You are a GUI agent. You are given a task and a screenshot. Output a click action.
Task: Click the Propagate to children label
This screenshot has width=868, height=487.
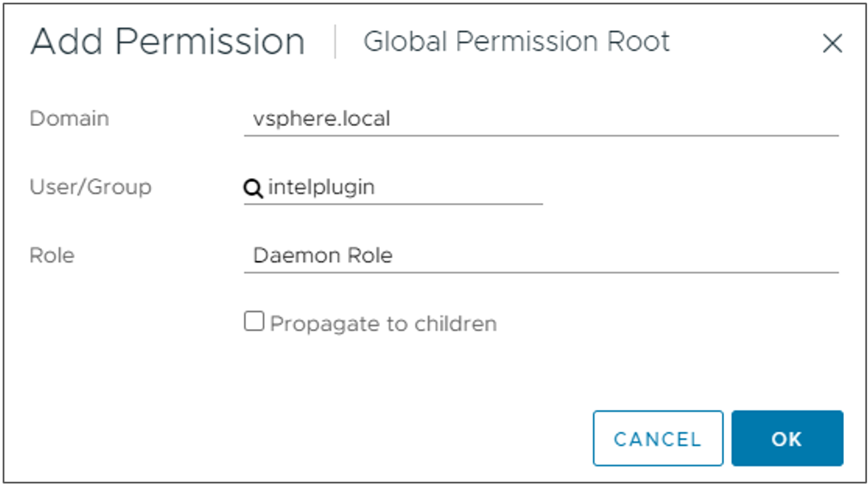click(383, 324)
